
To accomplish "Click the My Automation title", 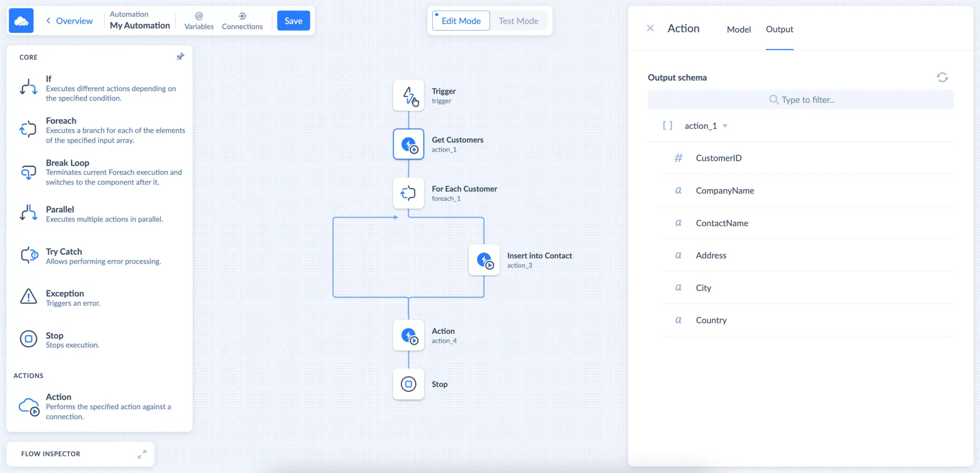I will [x=140, y=26].
